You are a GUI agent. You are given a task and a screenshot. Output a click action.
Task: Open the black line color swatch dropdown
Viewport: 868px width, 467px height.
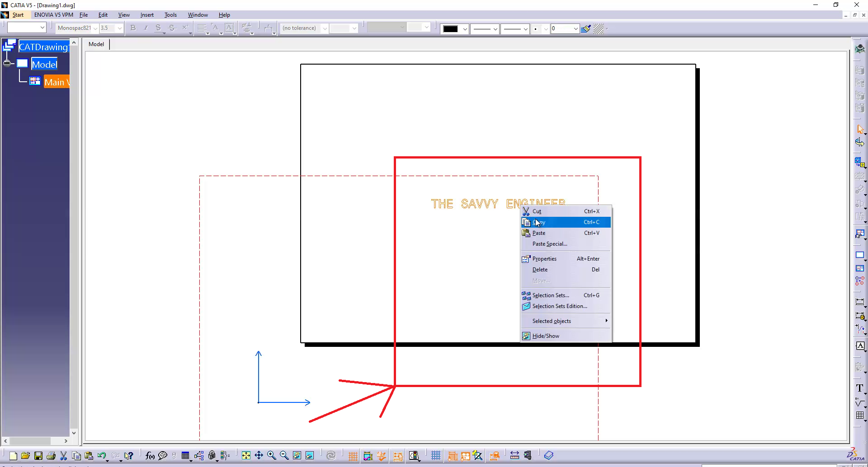click(x=465, y=29)
